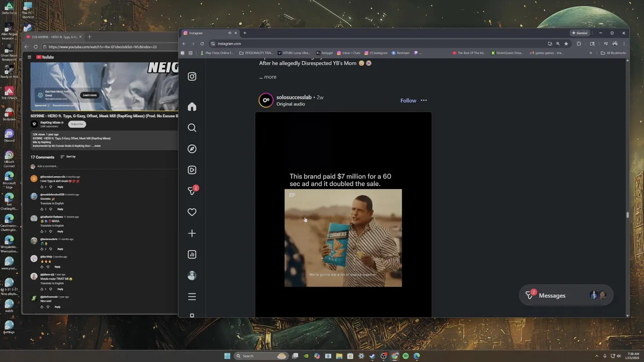Click the Doritos ad video in the post
This screenshot has height=362, width=644.
343,238
